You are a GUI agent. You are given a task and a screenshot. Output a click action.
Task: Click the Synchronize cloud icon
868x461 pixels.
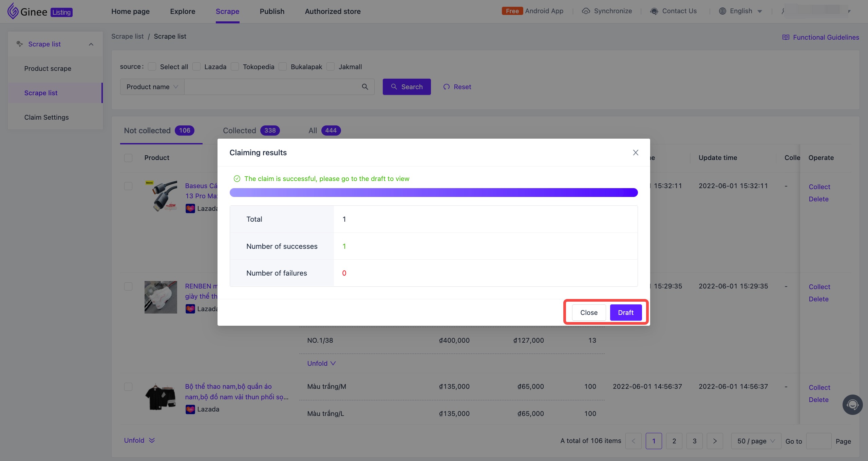point(586,11)
